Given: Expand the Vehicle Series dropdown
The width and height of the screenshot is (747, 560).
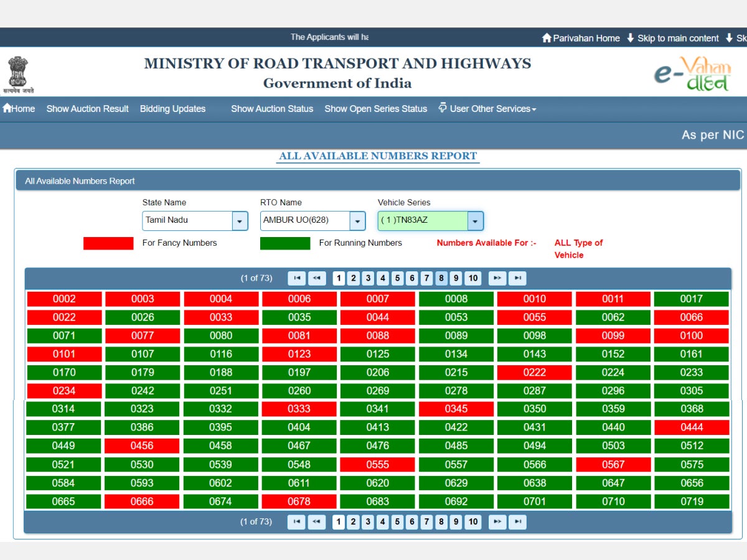Looking at the screenshot, I should point(474,221).
